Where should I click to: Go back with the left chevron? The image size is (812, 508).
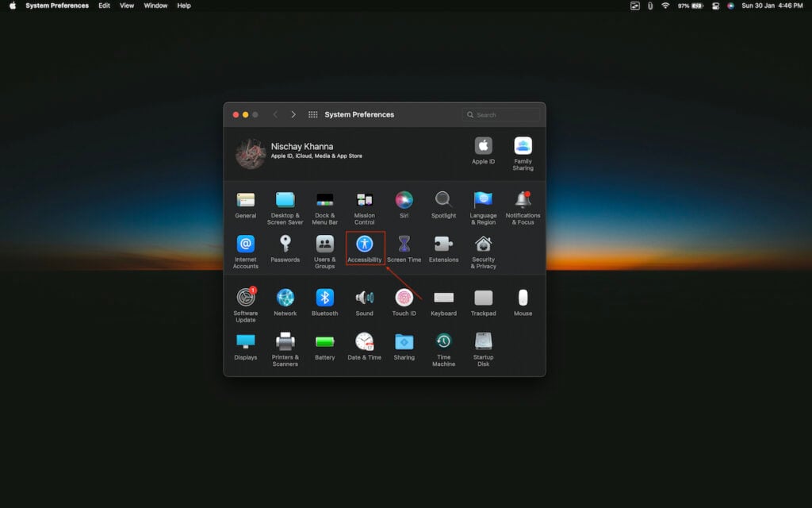click(x=275, y=114)
